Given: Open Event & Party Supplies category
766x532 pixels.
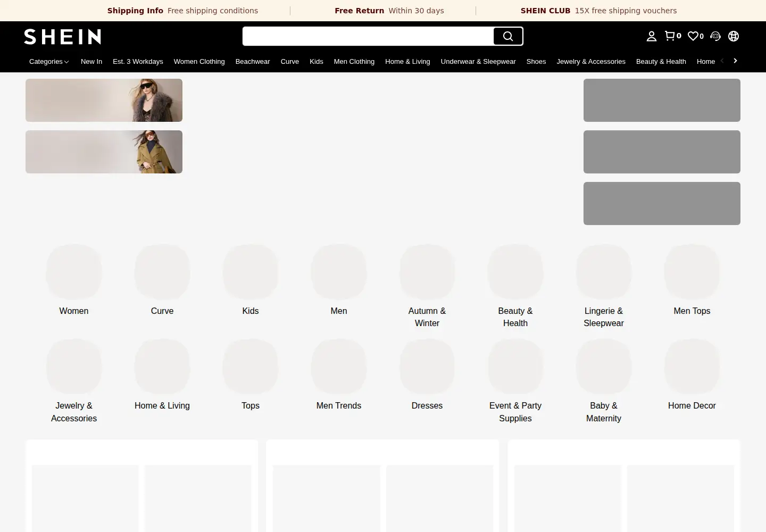Looking at the screenshot, I should (x=515, y=381).
